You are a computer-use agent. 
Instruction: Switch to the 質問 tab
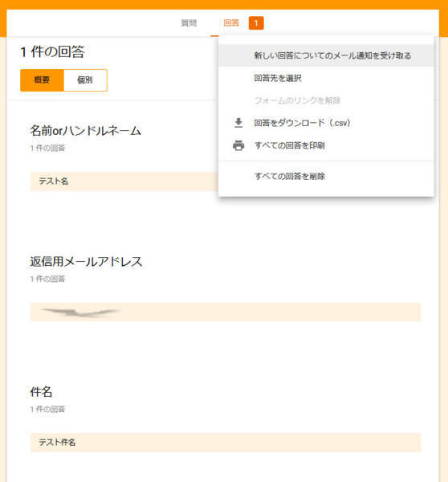189,23
